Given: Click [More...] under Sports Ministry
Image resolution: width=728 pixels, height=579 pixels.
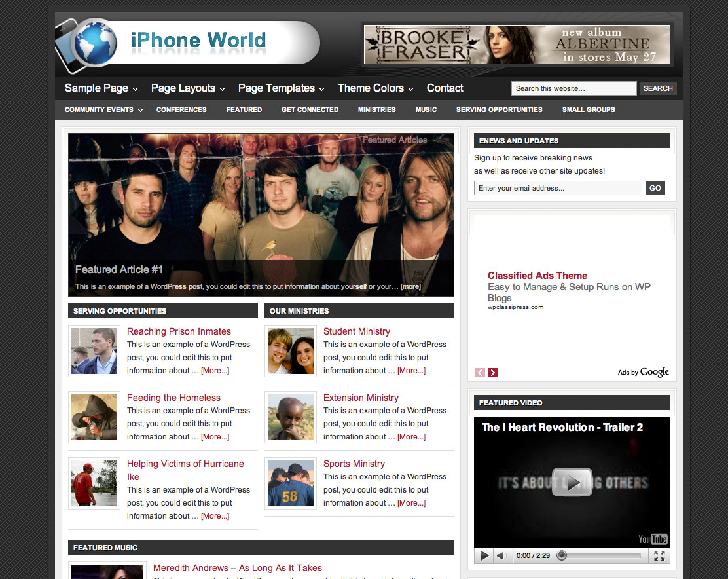Looking at the screenshot, I should pyautogui.click(x=411, y=503).
